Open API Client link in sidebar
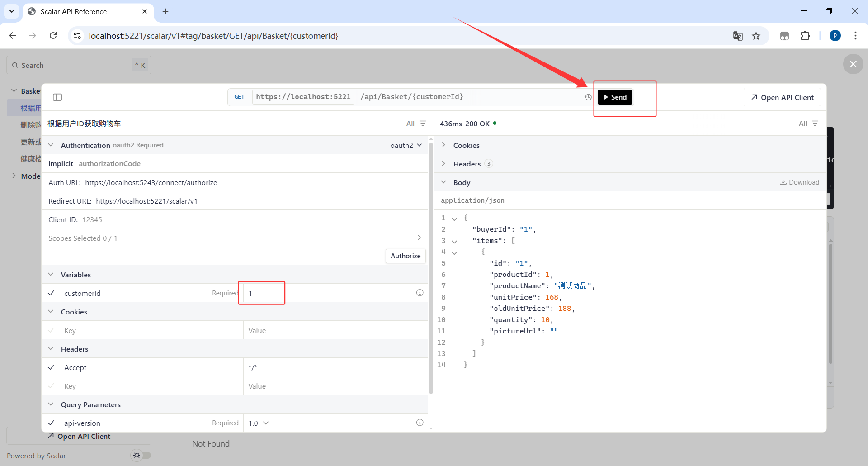The image size is (868, 466). coord(79,436)
